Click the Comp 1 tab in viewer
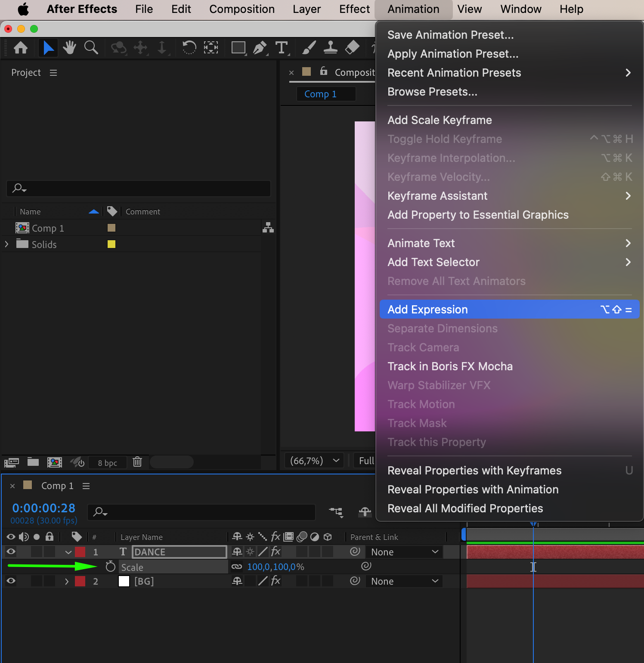The height and width of the screenshot is (663, 644). click(x=326, y=94)
